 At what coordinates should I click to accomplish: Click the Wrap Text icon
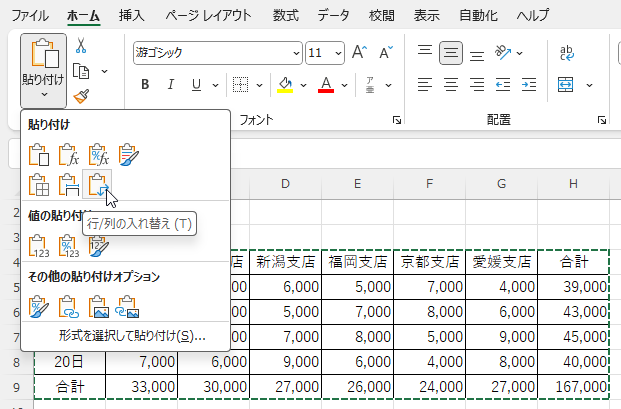(566, 52)
